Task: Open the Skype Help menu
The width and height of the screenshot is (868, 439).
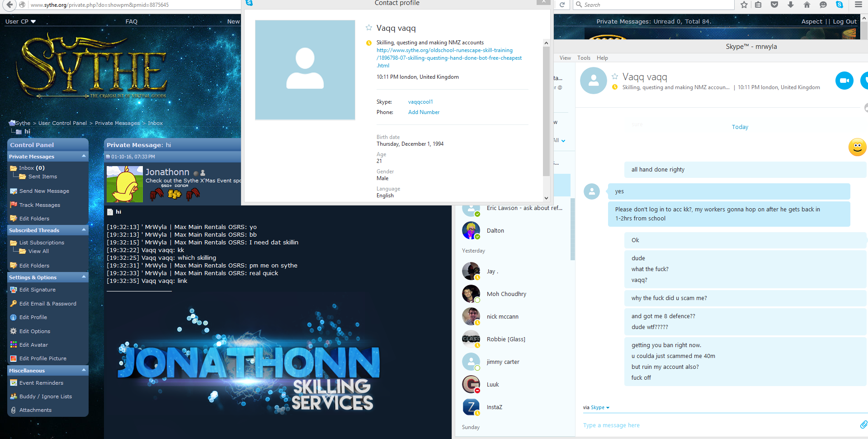Action: click(x=602, y=58)
